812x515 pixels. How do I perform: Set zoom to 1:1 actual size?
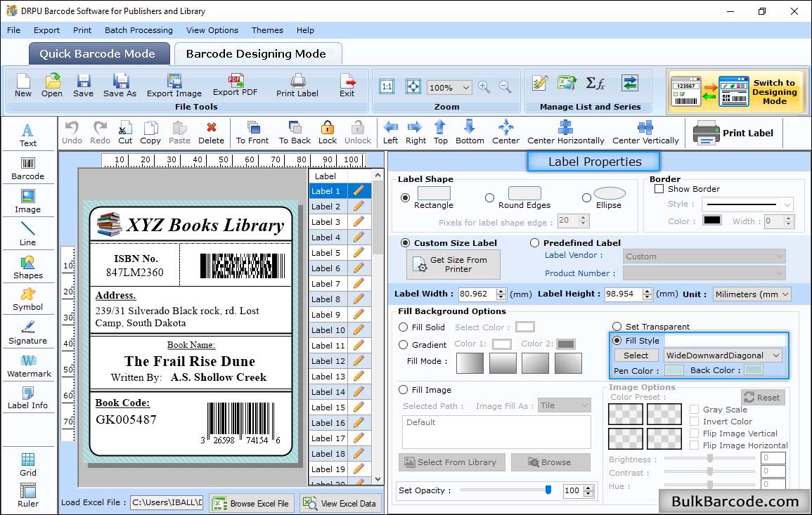387,86
